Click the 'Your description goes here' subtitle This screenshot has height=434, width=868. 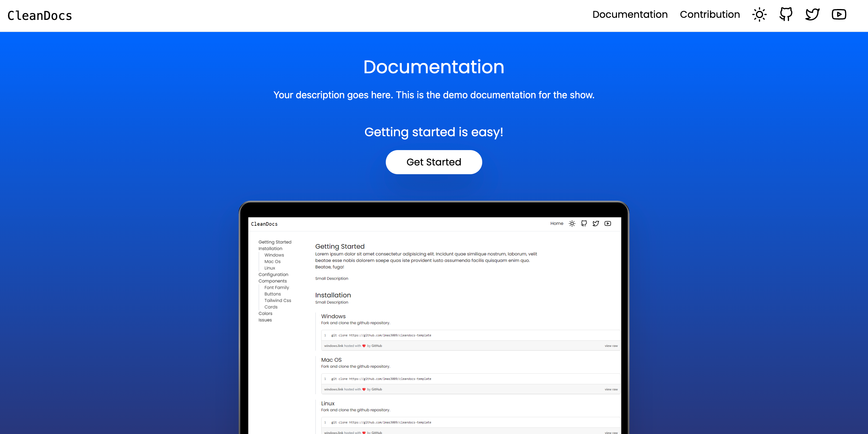tap(434, 95)
